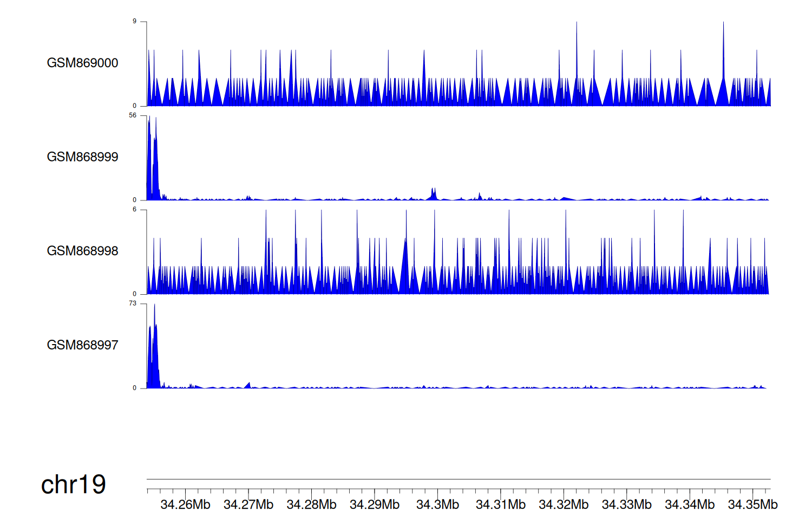Click the y-axis maximum 73 label

pyautogui.click(x=133, y=303)
